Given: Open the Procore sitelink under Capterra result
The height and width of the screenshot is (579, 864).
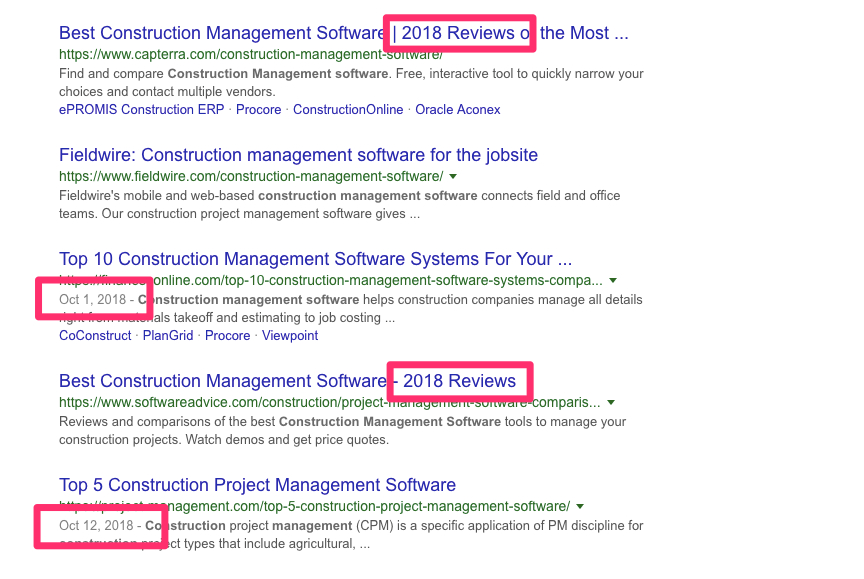Looking at the screenshot, I should coord(258,110).
